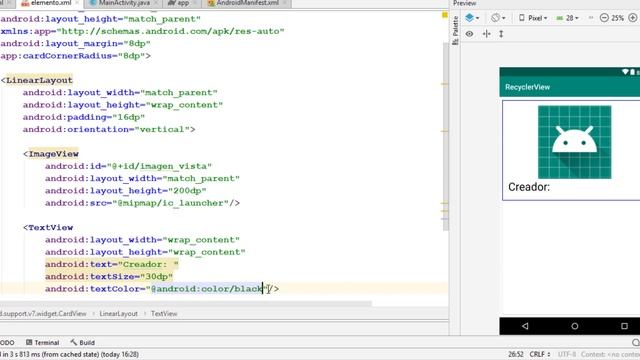This screenshot has width=640, height=360.
Task: Click the app:cardCornerRadius="8dp" line
Action: (x=76, y=56)
